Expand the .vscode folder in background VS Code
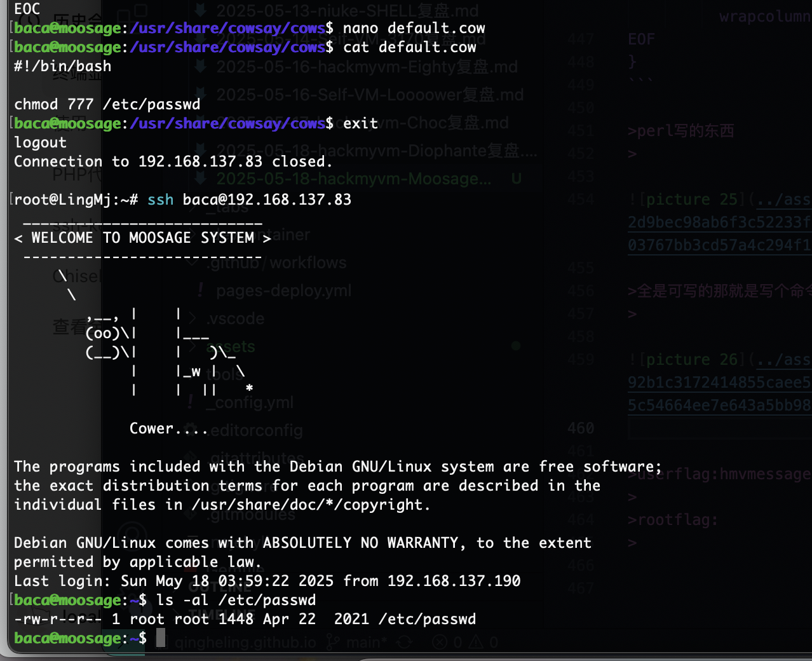The image size is (812, 661). pos(235,318)
